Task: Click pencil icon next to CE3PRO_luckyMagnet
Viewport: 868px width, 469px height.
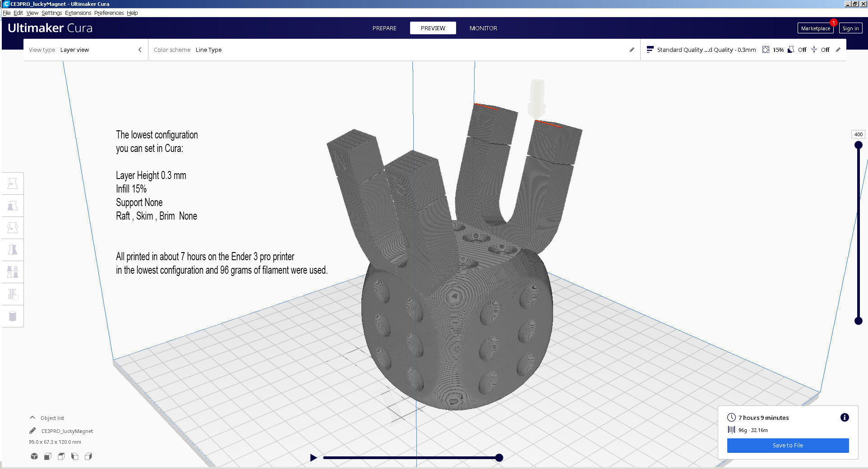Action: tap(32, 431)
